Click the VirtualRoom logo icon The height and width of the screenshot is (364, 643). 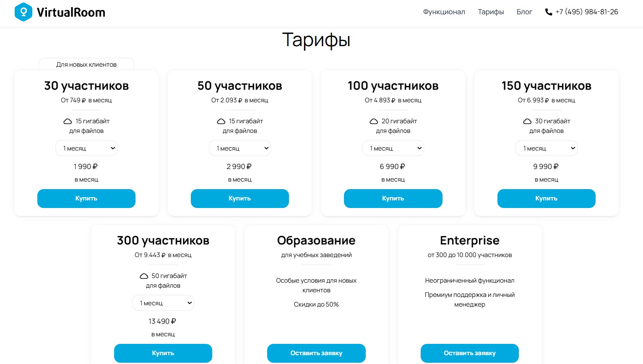click(23, 12)
